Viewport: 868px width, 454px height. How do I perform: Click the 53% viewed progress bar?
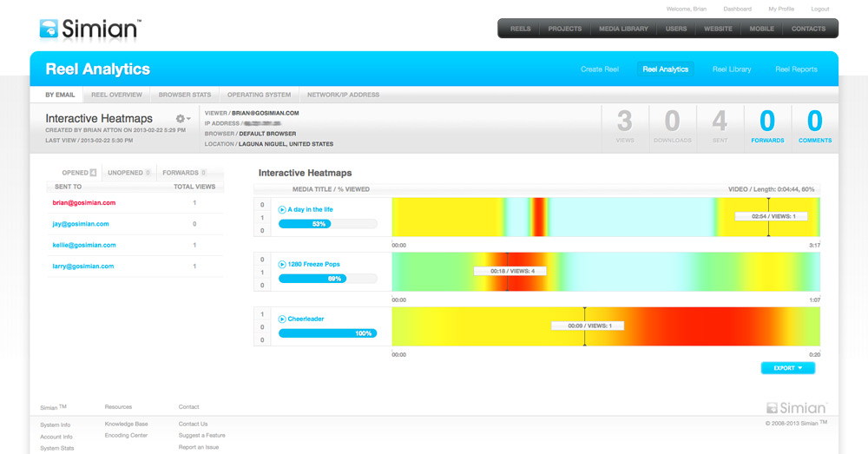coord(328,224)
